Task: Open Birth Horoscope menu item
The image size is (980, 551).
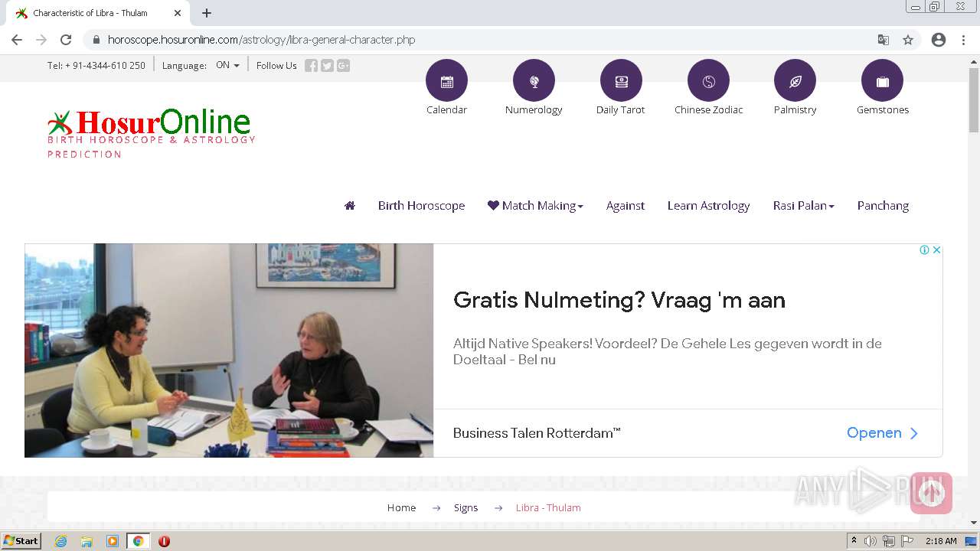Action: tap(421, 205)
